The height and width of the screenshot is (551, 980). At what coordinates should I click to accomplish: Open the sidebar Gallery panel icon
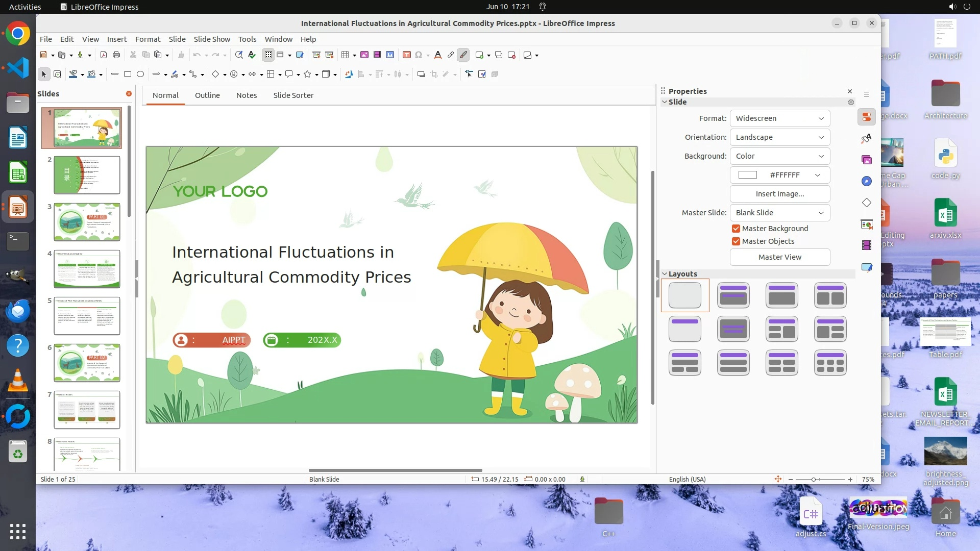(x=867, y=160)
